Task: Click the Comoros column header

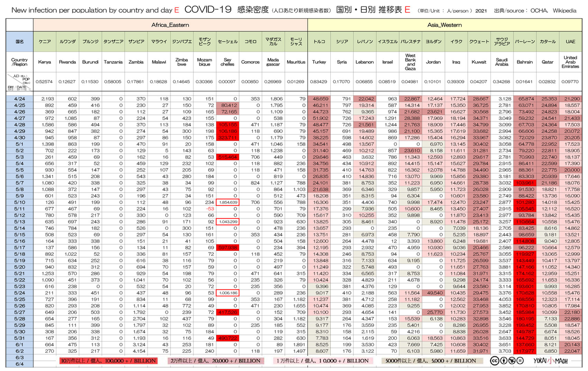Action: click(x=250, y=62)
